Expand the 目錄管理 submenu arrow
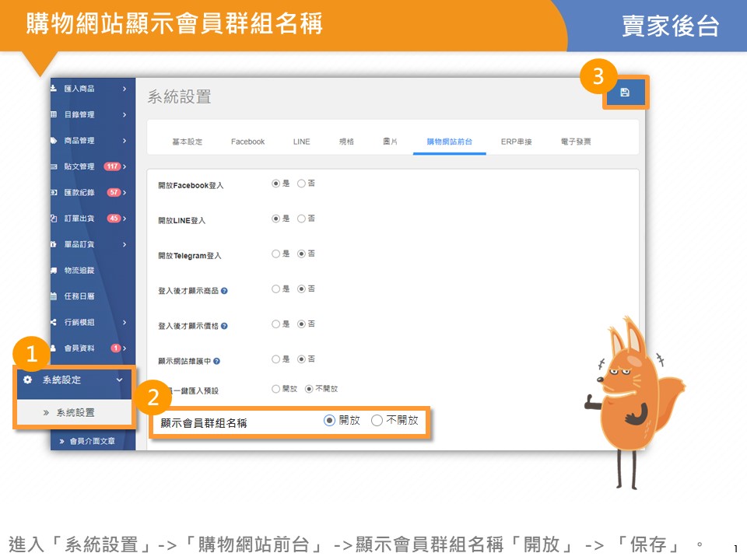This screenshot has height=560, width=747. pyautogui.click(x=124, y=115)
